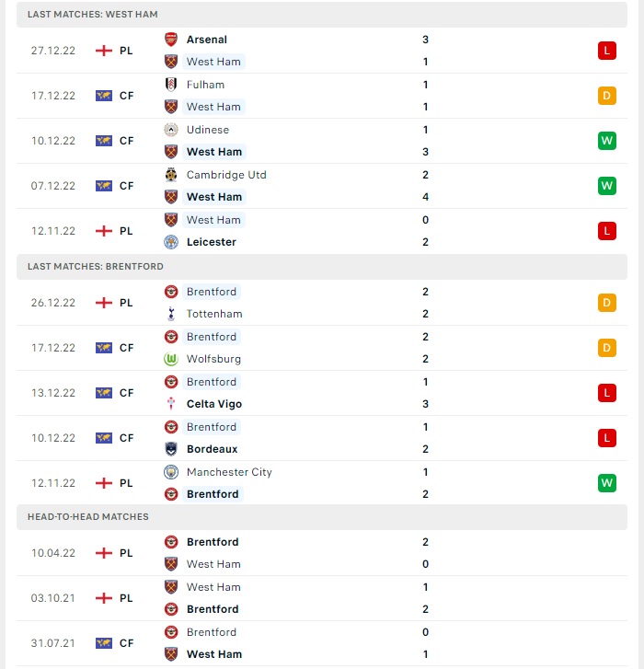Click the Manchester City club crest

click(171, 472)
